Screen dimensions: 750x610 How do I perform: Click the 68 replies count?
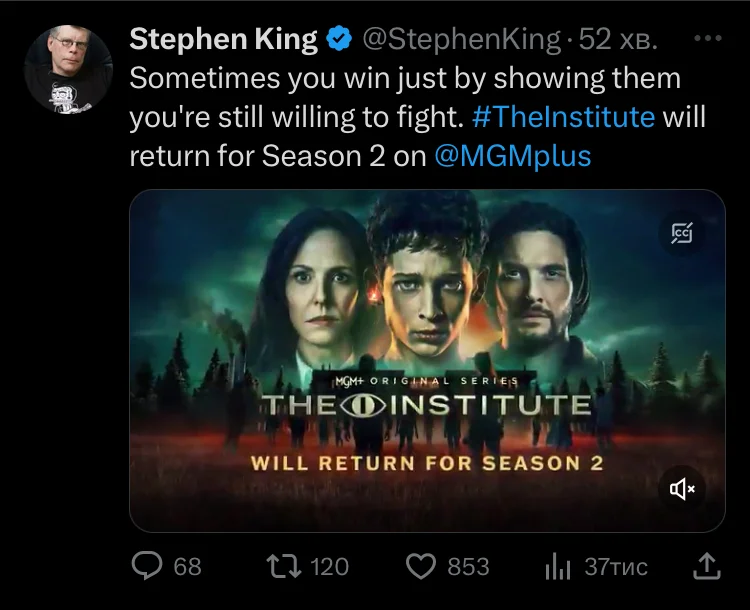(x=188, y=566)
